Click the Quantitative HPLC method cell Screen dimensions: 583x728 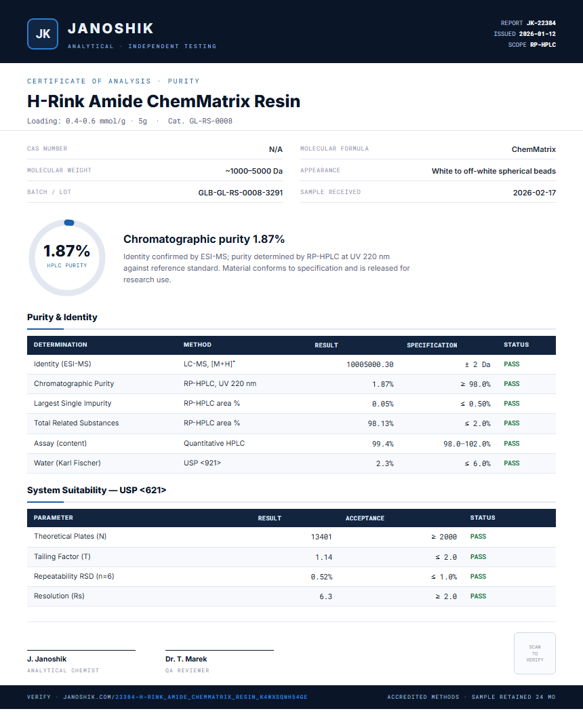(214, 444)
